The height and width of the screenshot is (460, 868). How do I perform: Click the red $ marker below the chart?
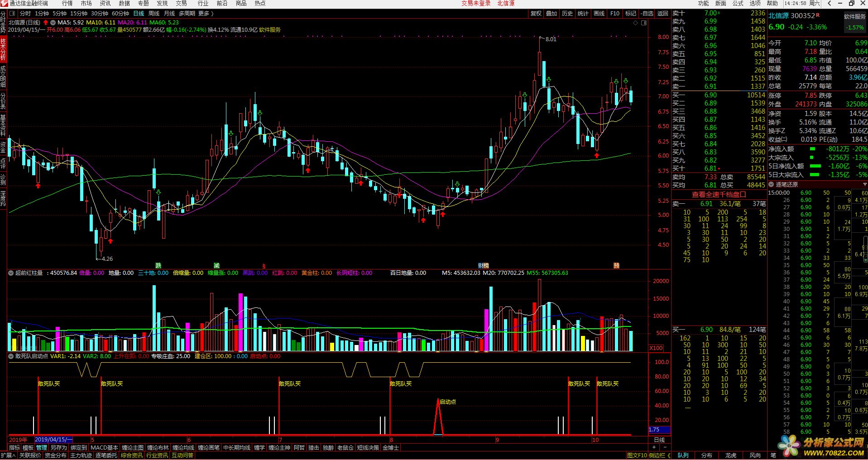tap(264, 266)
